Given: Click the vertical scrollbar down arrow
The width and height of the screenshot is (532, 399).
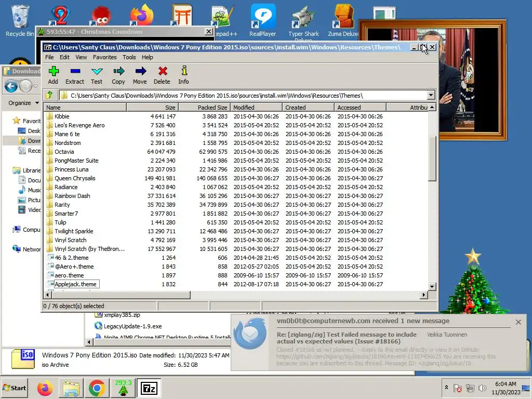Looking at the screenshot, I should (432, 286).
